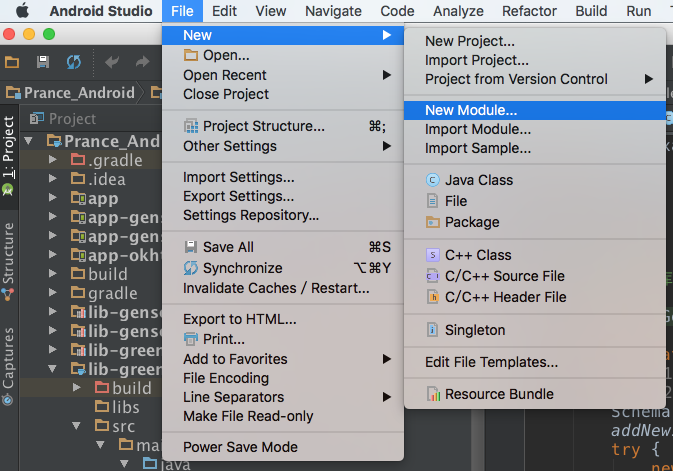Open the Apple menu
673x471 pixels.
(21, 11)
